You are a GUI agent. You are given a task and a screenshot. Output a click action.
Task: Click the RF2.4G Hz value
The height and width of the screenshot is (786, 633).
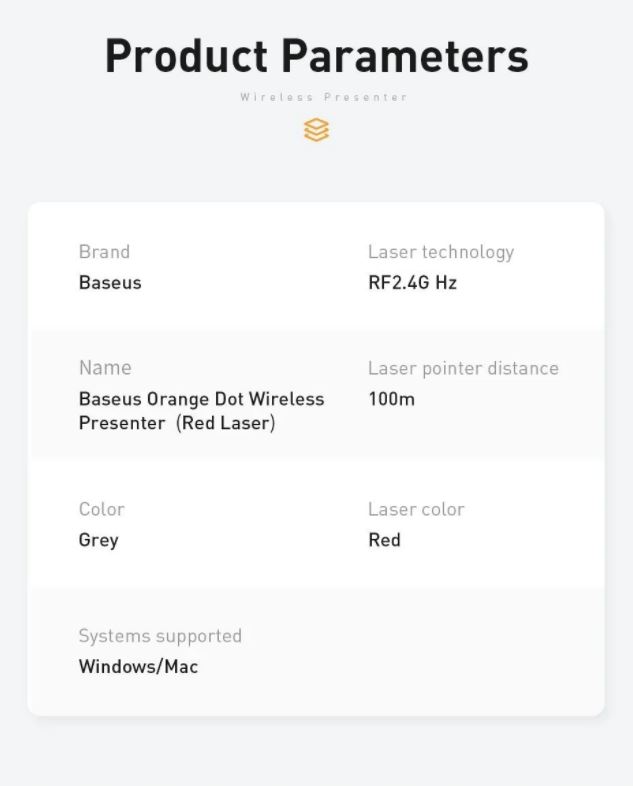coord(412,283)
